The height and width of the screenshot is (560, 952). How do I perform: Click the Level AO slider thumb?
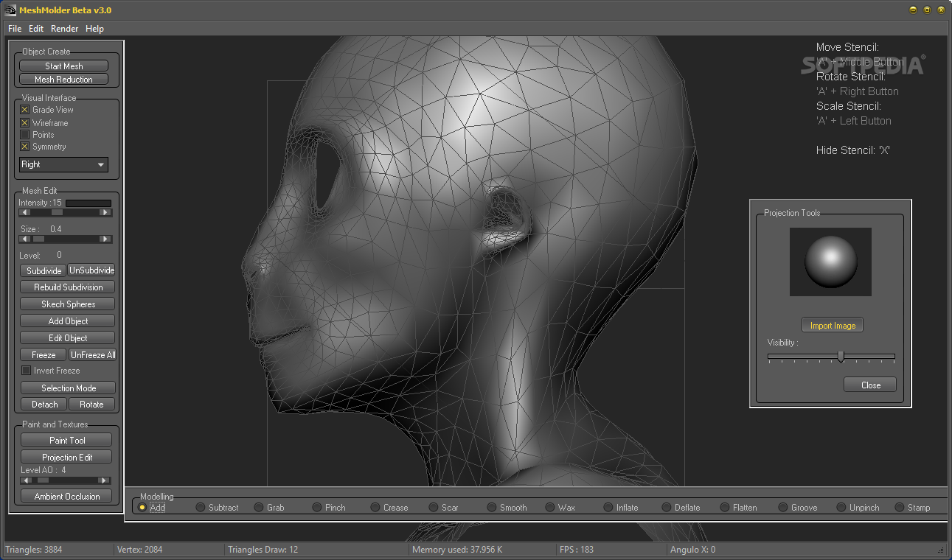pos(43,480)
